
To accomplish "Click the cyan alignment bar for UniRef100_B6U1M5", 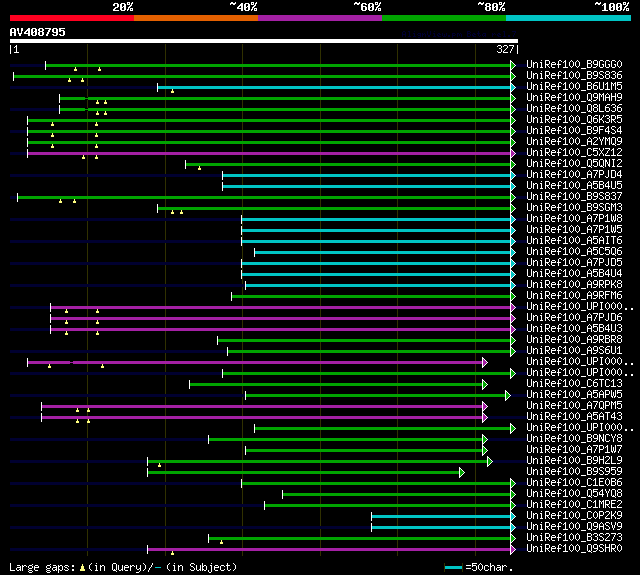I will click(334, 87).
